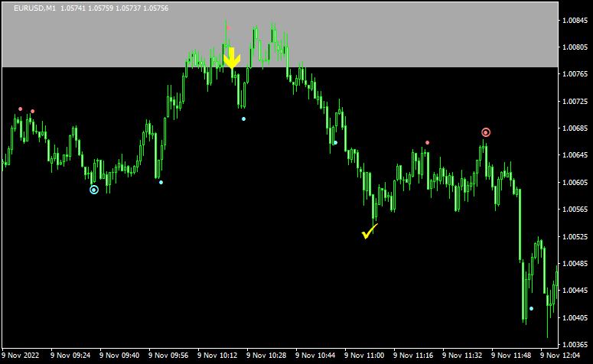Click the leftmost red signal dot
The height and width of the screenshot is (364, 593).
click(x=21, y=109)
